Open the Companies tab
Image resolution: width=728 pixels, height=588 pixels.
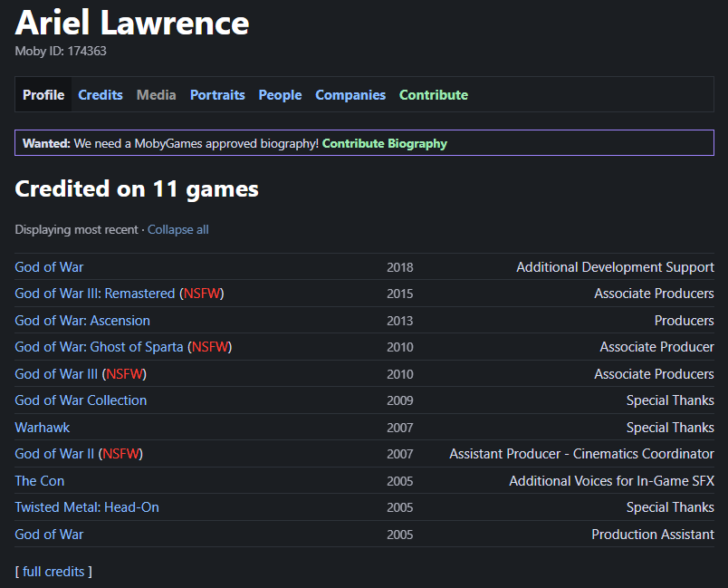coord(350,95)
